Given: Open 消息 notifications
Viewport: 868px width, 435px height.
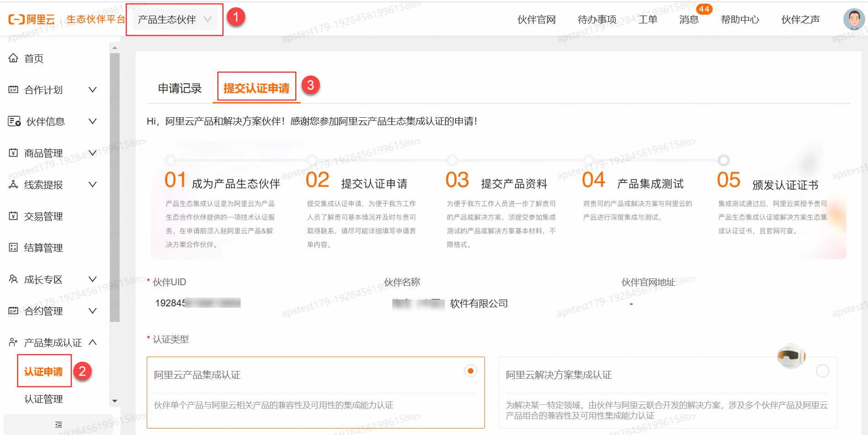Looking at the screenshot, I should point(689,20).
